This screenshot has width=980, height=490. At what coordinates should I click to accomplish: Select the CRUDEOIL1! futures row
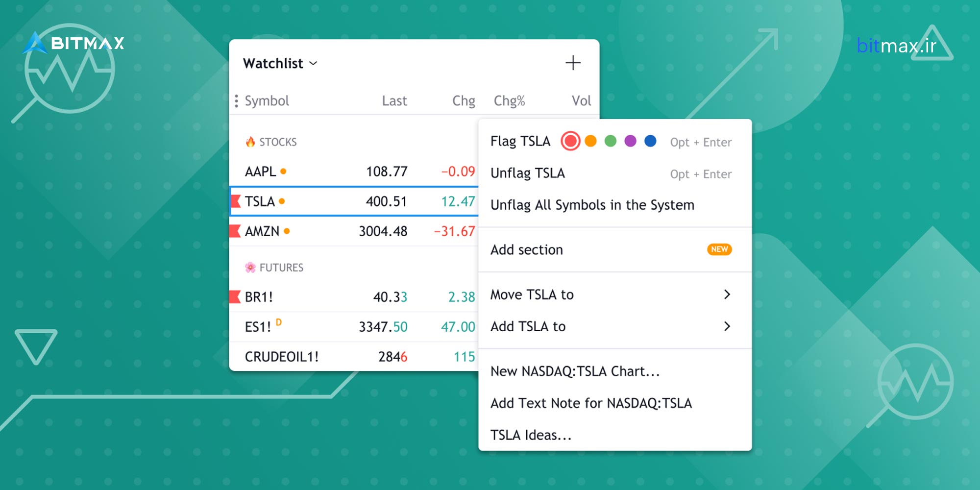(354, 357)
